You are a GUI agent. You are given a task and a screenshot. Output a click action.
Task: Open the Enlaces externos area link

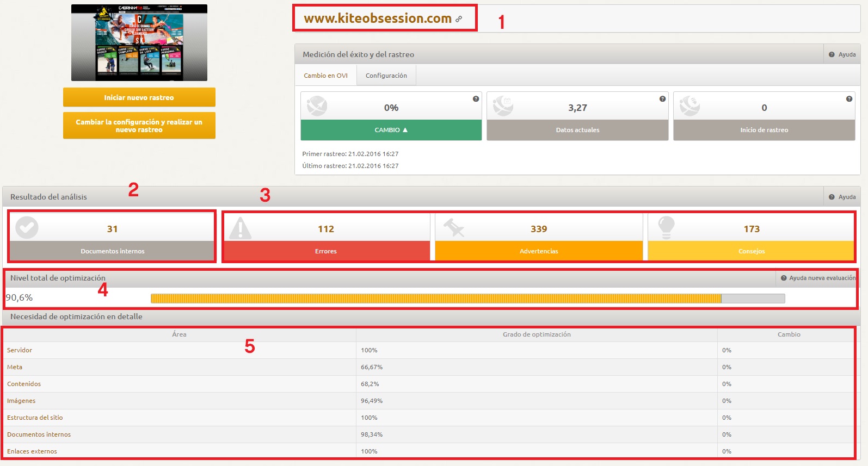tap(32, 451)
